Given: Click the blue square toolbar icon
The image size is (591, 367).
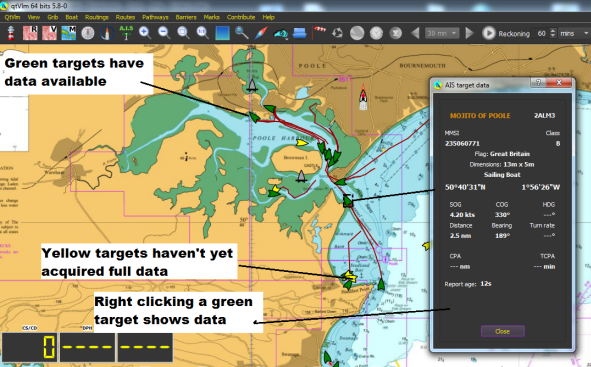Looking at the screenshot, I should tap(222, 33).
